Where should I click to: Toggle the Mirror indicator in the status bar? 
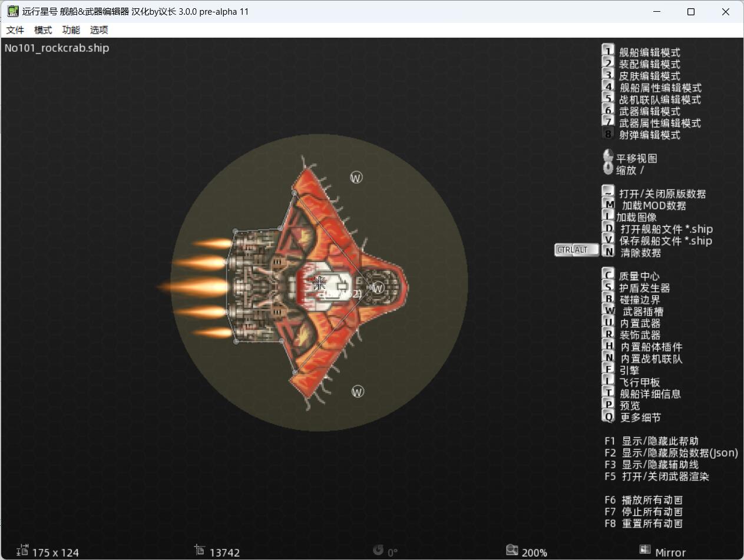pos(663,552)
